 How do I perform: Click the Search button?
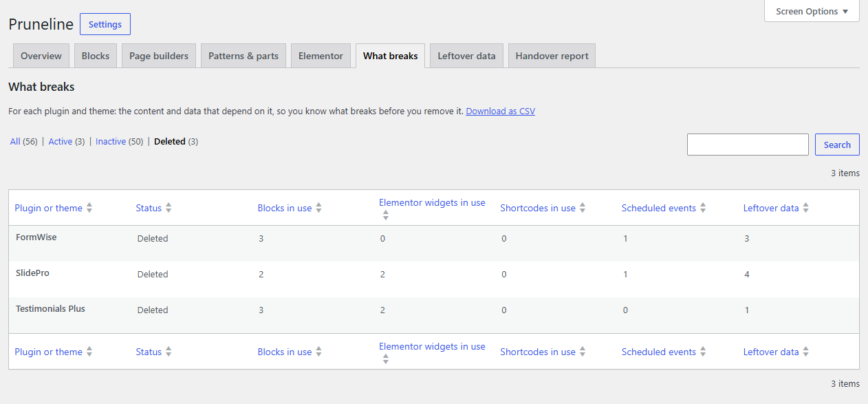pos(837,145)
